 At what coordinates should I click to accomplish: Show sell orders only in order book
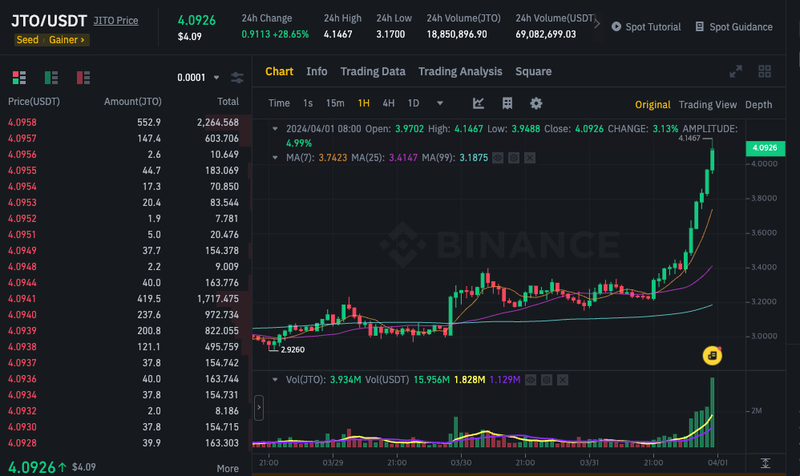(83, 78)
